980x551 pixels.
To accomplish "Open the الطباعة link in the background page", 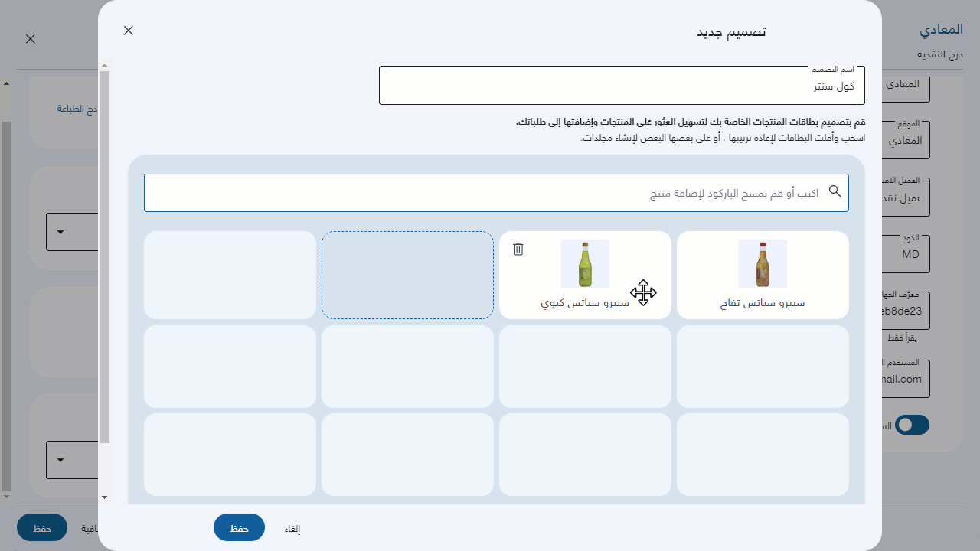I will (77, 109).
